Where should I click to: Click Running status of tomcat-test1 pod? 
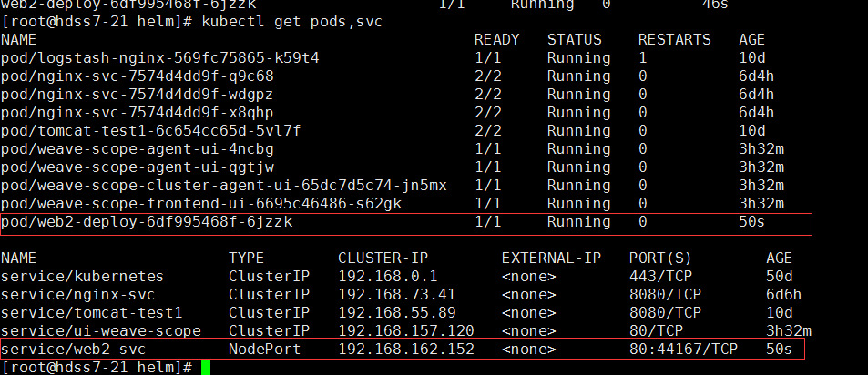coord(579,131)
